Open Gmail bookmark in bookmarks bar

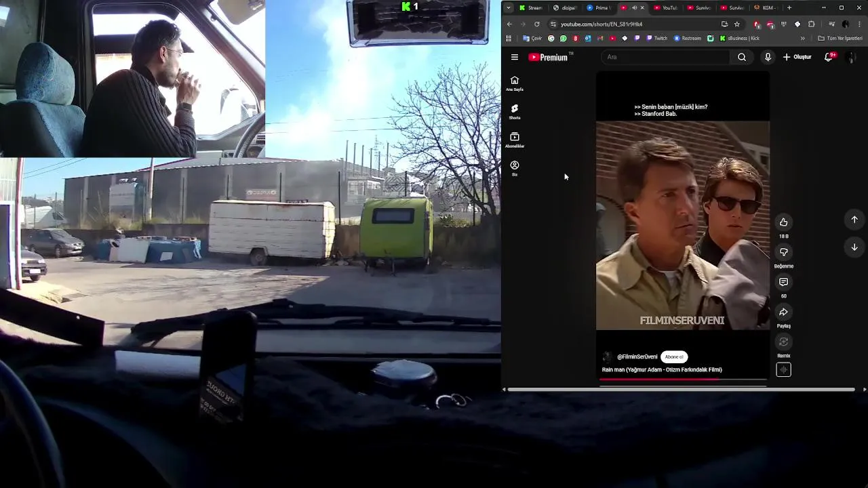(x=599, y=38)
